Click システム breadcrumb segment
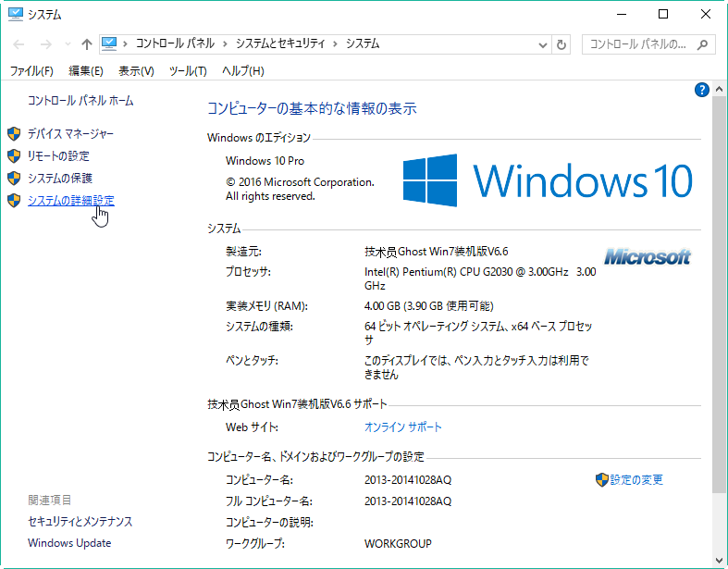The image size is (728, 569). click(363, 43)
